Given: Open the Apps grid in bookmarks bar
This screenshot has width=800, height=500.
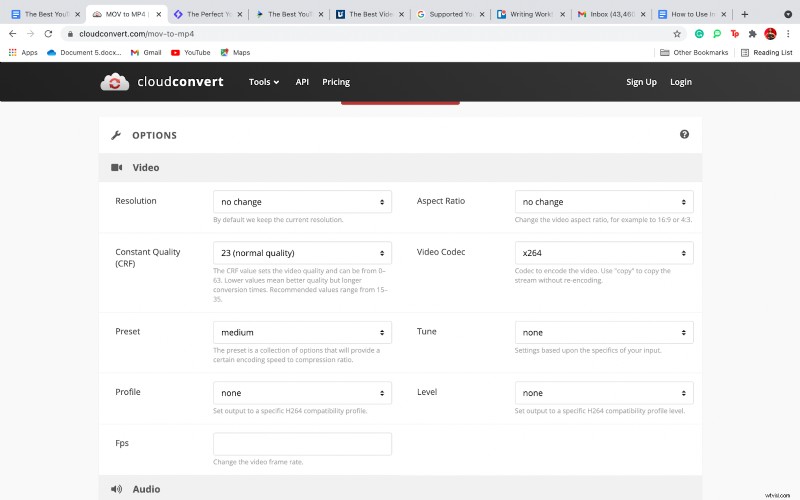Looking at the screenshot, I should [x=23, y=53].
